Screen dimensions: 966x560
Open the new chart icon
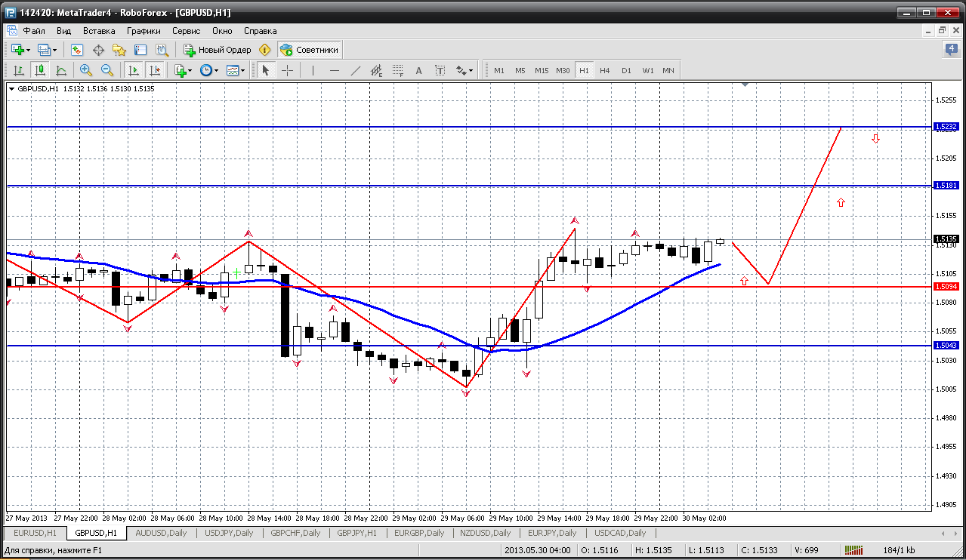16,50
